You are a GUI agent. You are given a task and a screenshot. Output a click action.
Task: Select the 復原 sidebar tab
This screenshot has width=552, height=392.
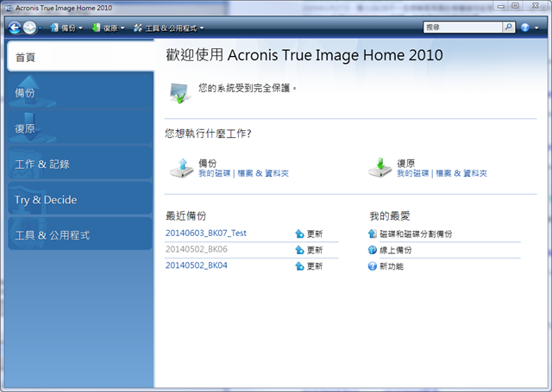80,128
